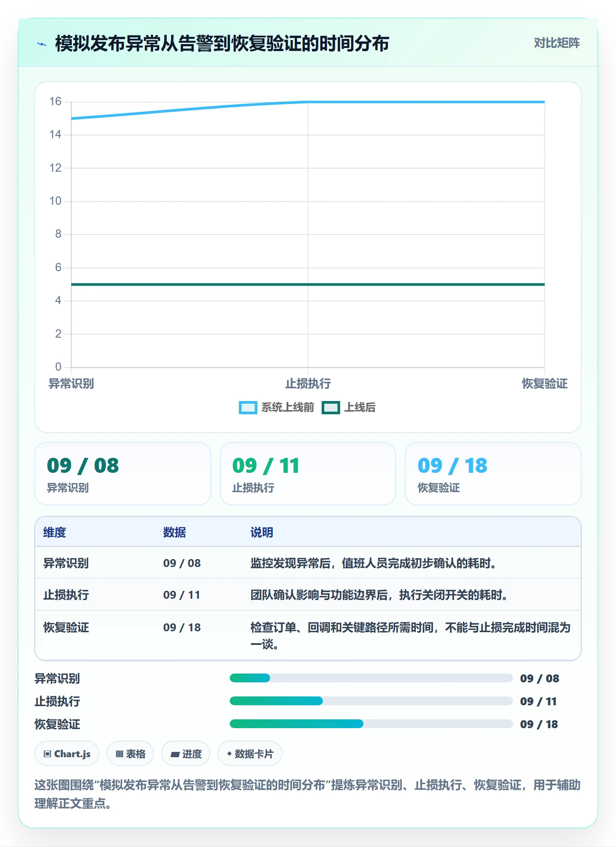The height and width of the screenshot is (847, 616).
Task: Click the 数据 column header
Action: (175, 532)
